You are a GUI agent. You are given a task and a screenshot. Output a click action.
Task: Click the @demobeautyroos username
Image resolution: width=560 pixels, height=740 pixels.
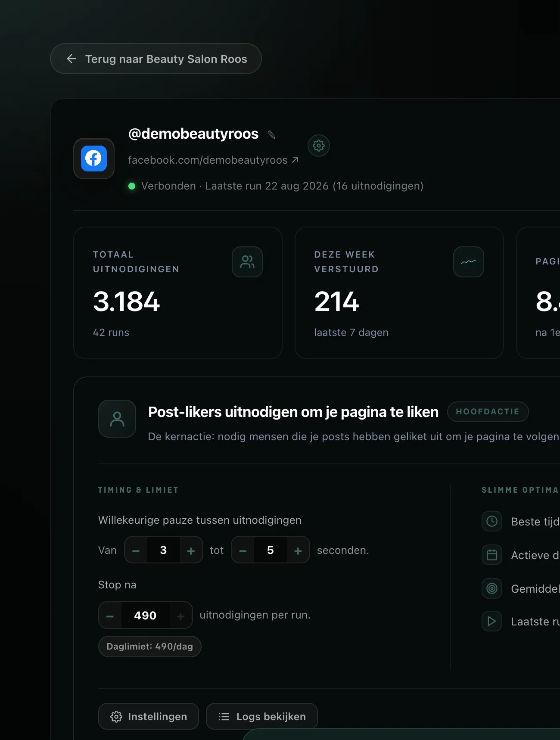(x=193, y=134)
